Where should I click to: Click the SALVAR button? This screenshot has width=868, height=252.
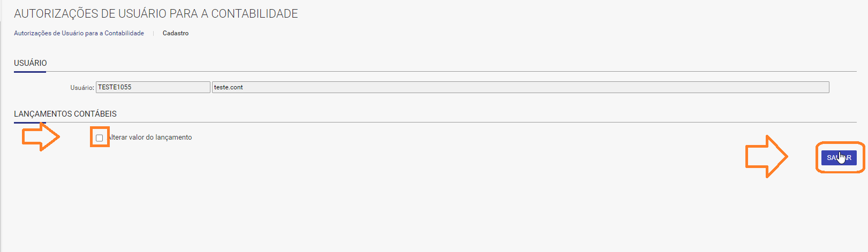tap(839, 158)
